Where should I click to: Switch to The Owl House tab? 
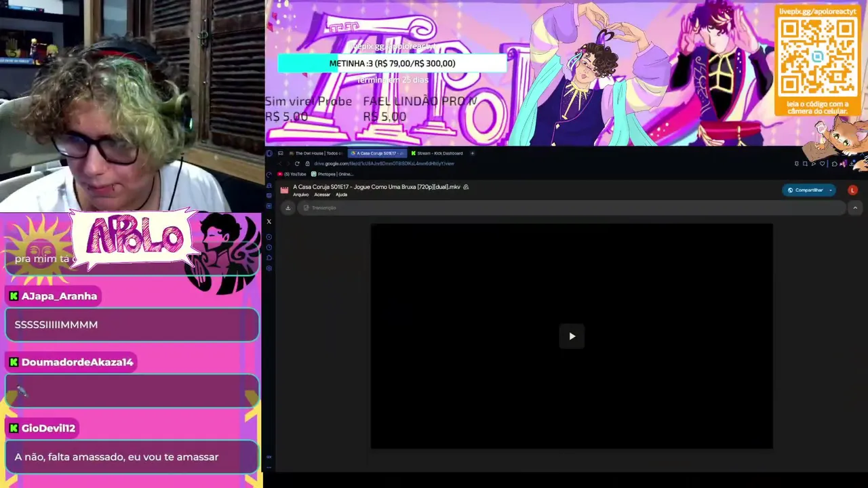(x=316, y=153)
